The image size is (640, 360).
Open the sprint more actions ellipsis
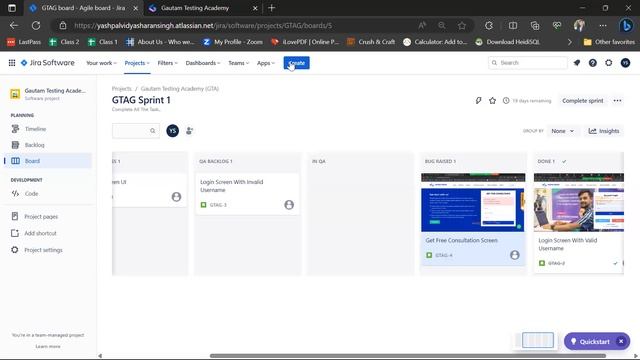[617, 100]
